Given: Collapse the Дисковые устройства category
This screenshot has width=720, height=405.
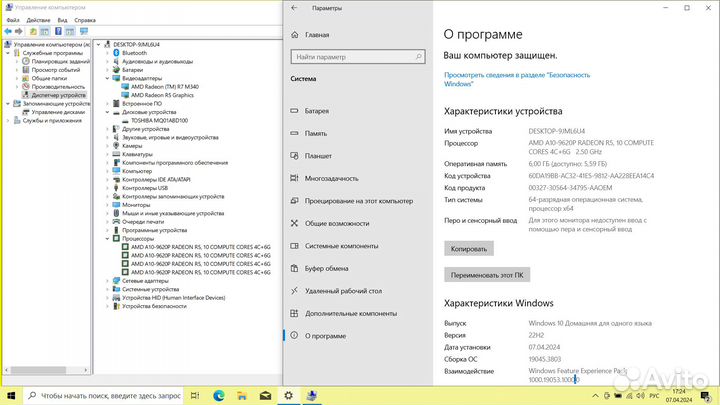Looking at the screenshot, I should [x=107, y=112].
